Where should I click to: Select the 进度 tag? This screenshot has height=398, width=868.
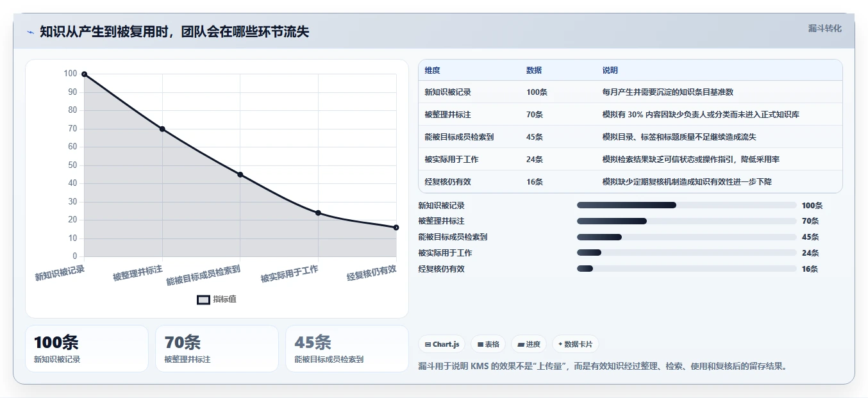tap(529, 344)
